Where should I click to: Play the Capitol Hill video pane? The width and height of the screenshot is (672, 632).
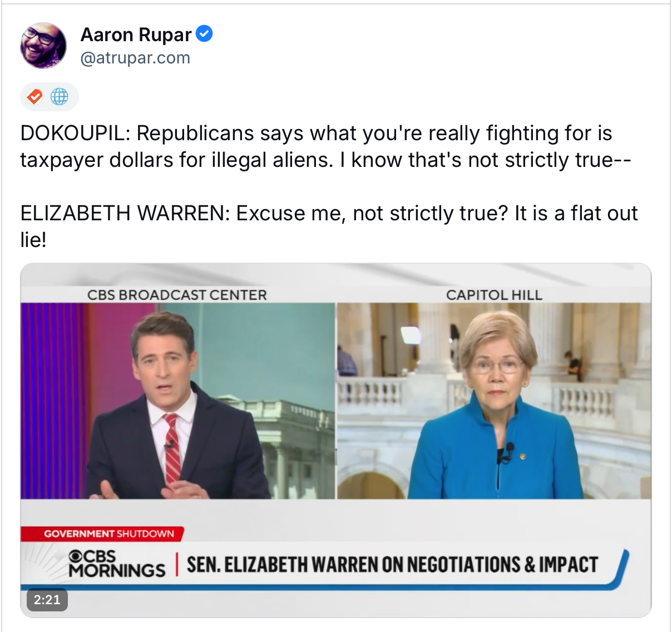[x=494, y=401]
